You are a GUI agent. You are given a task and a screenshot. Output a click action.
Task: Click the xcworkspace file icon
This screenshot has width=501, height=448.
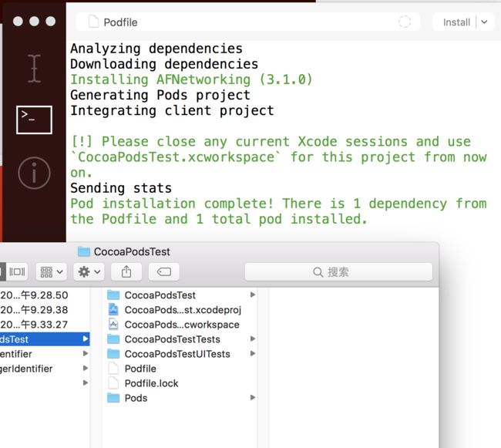(113, 324)
